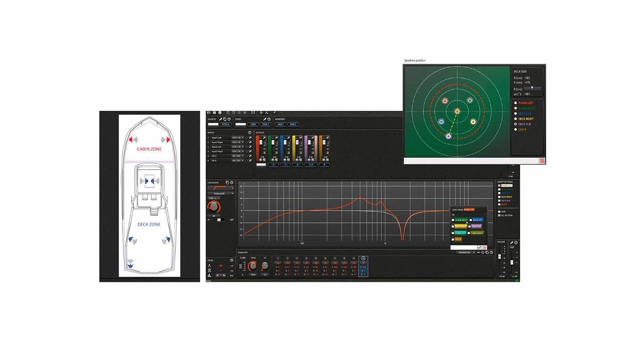The width and height of the screenshot is (644, 343).
Task: Open the SOURCES help question mark icon
Action: (229, 119)
